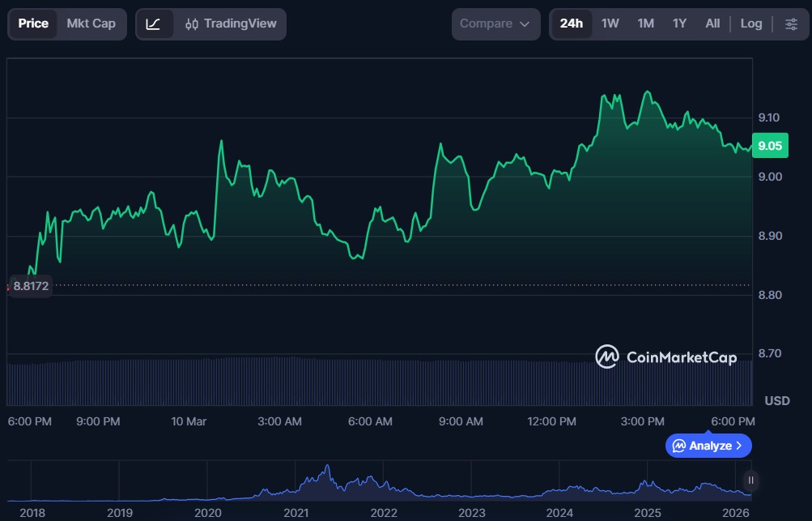Select the 1M time range
This screenshot has width=812, height=521.
(645, 24)
